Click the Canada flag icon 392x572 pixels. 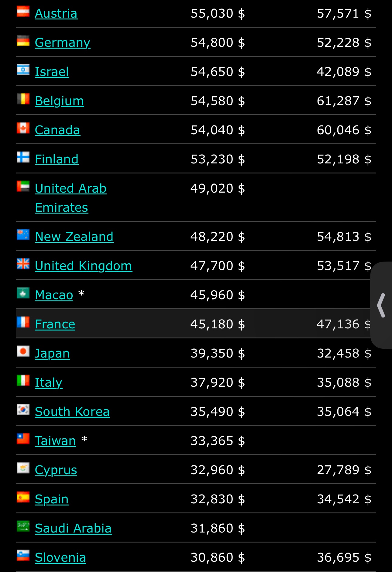click(23, 128)
